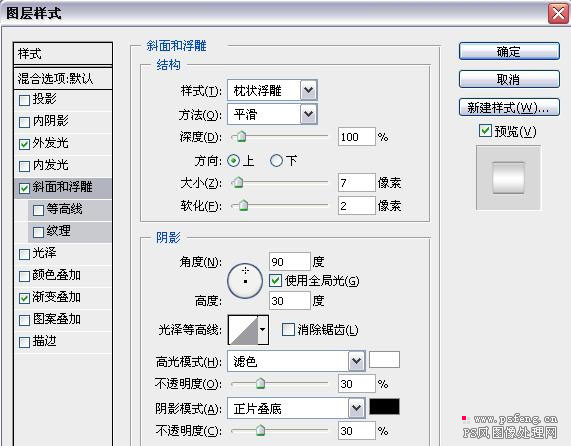This screenshot has height=446, width=571.
Task: Click the 高度 altitude field showing 30
Action: click(290, 301)
